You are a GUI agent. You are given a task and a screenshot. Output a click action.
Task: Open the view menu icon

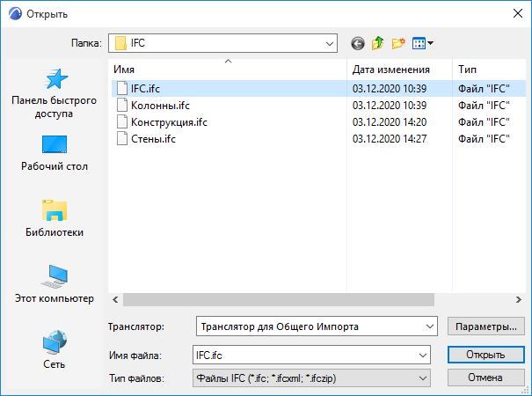tap(422, 42)
